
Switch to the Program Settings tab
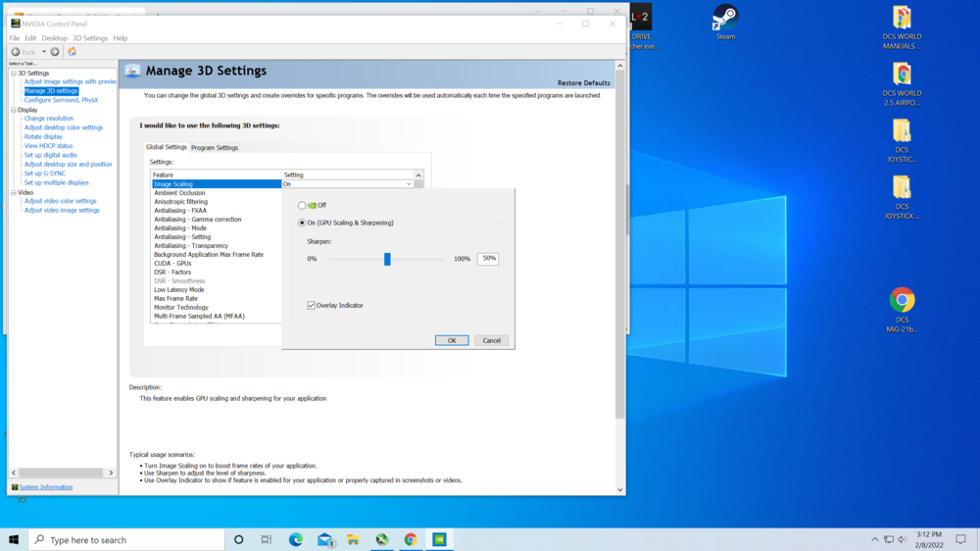coord(215,148)
